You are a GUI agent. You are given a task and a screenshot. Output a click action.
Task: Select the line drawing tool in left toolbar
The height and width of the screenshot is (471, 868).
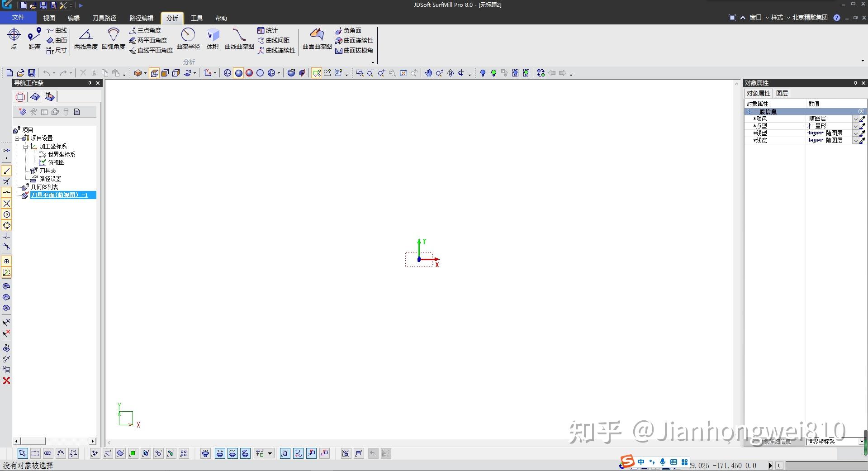tap(6, 171)
